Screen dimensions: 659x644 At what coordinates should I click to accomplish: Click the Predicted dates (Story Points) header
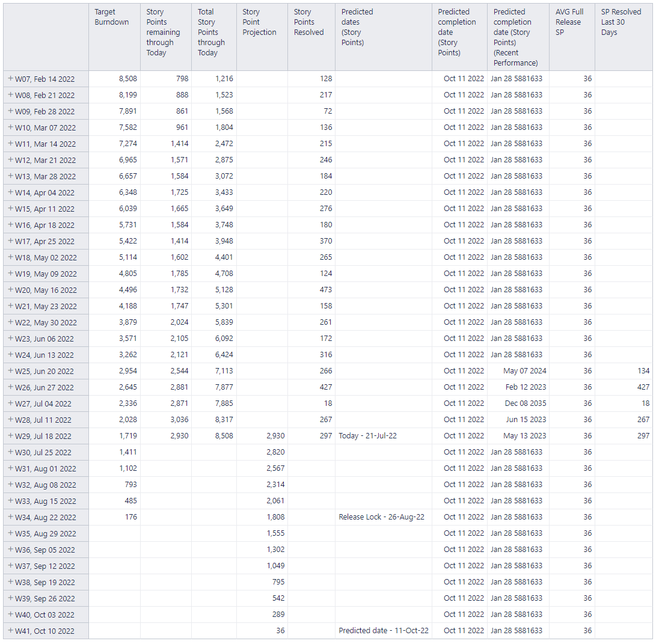(x=383, y=37)
